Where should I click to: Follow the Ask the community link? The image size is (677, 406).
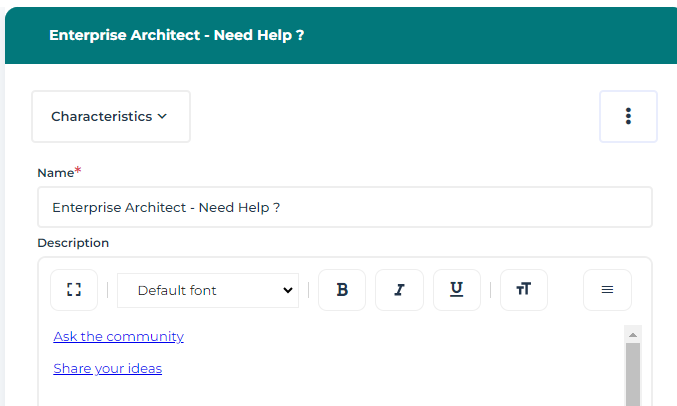pos(118,336)
